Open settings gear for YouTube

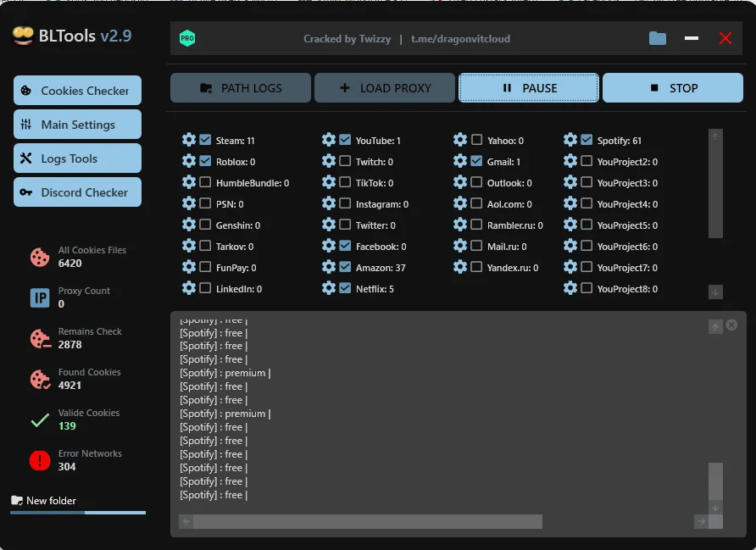(329, 140)
